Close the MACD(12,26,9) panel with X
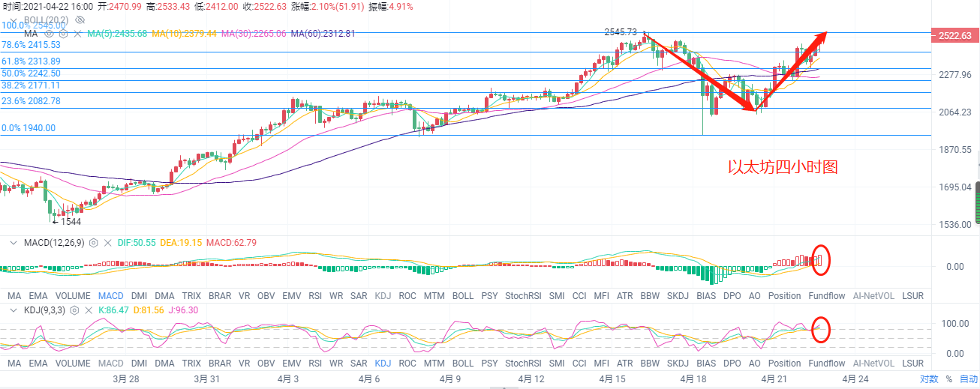The width and height of the screenshot is (980, 389). click(109, 243)
